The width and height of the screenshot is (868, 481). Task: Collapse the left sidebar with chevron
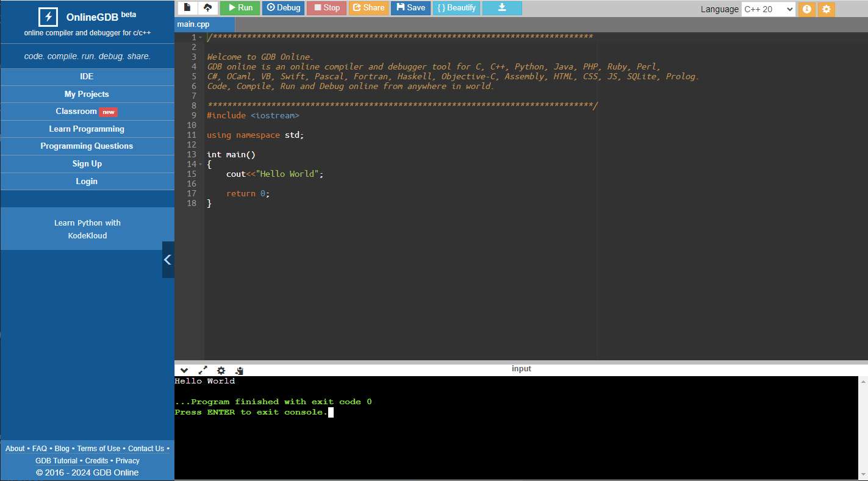168,260
